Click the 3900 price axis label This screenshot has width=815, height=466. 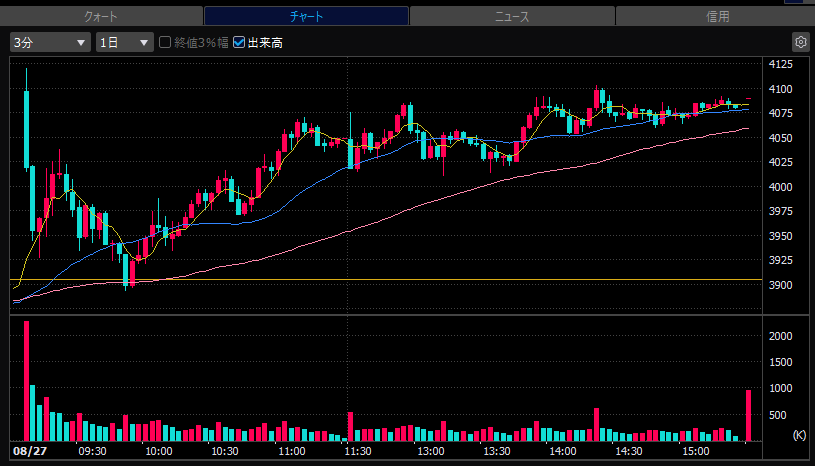point(781,285)
